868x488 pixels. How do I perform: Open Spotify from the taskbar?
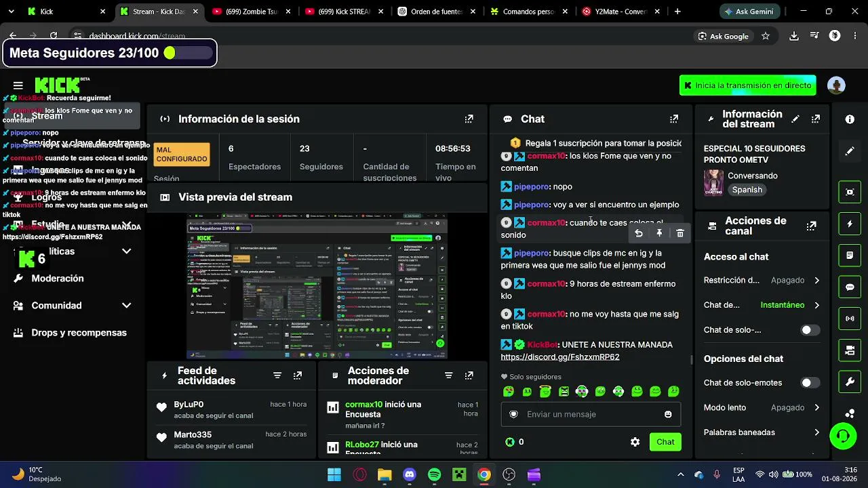(x=434, y=474)
